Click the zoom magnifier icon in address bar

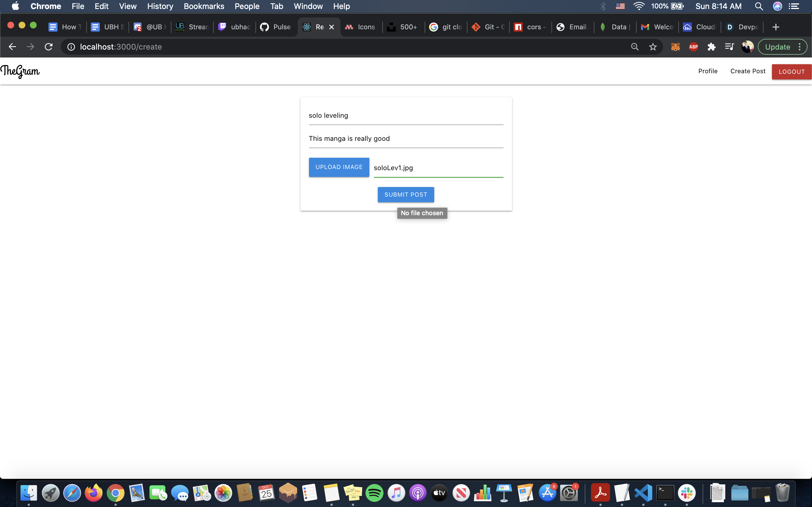coord(634,47)
